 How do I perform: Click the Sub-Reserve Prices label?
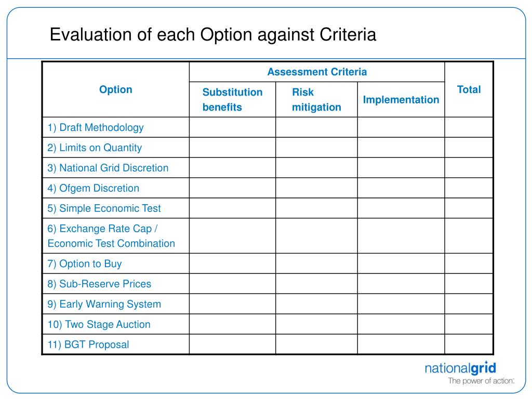coord(99,284)
